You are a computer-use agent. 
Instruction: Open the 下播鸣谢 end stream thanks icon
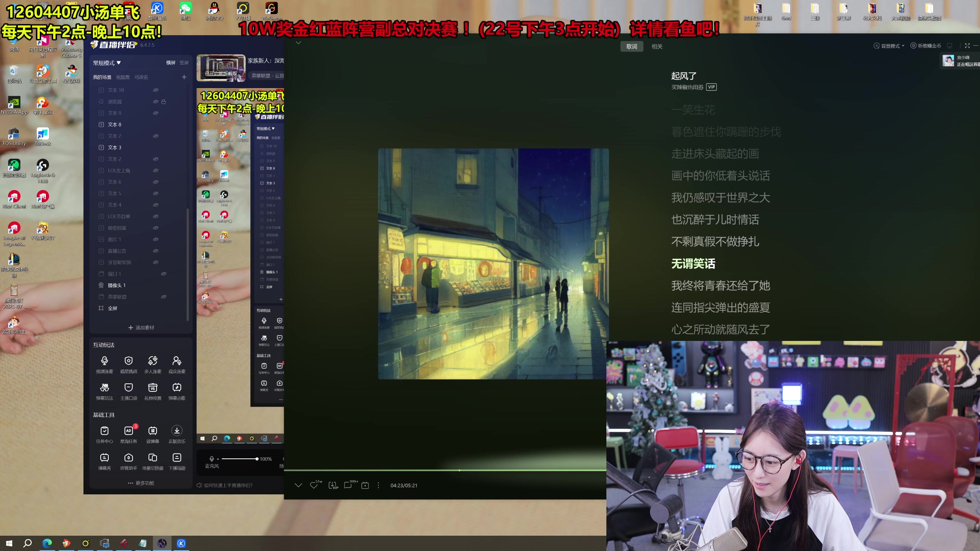pos(177,461)
